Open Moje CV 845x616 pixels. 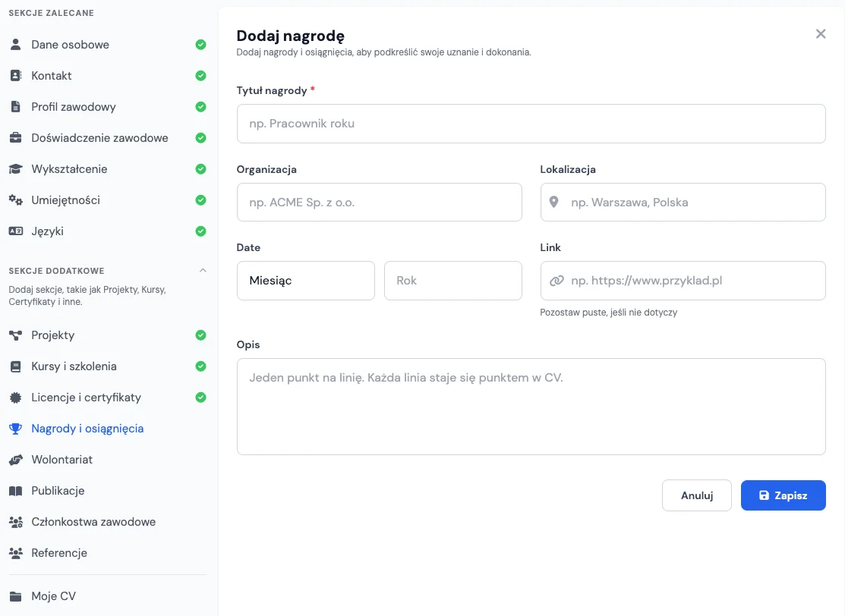[107, 596]
